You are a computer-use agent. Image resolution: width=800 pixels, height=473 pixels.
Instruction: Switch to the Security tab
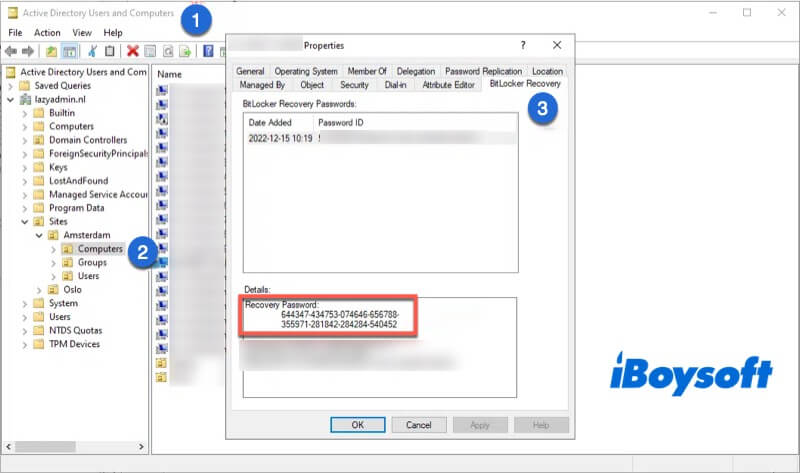click(354, 85)
